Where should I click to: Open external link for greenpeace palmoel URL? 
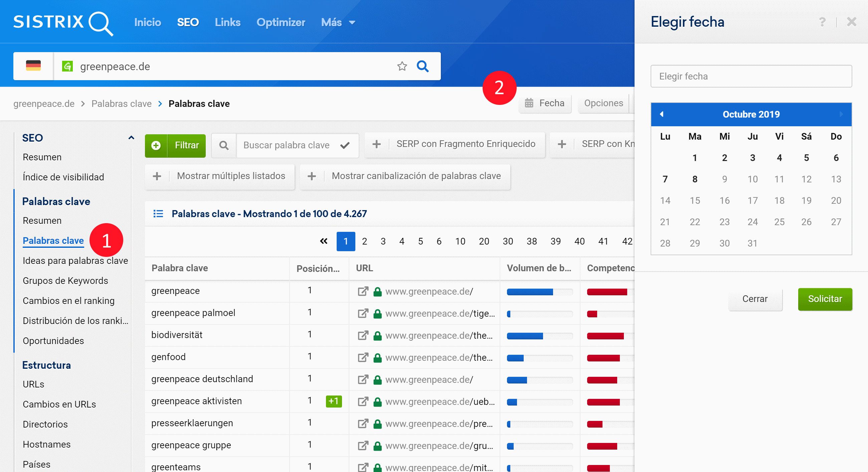click(363, 313)
